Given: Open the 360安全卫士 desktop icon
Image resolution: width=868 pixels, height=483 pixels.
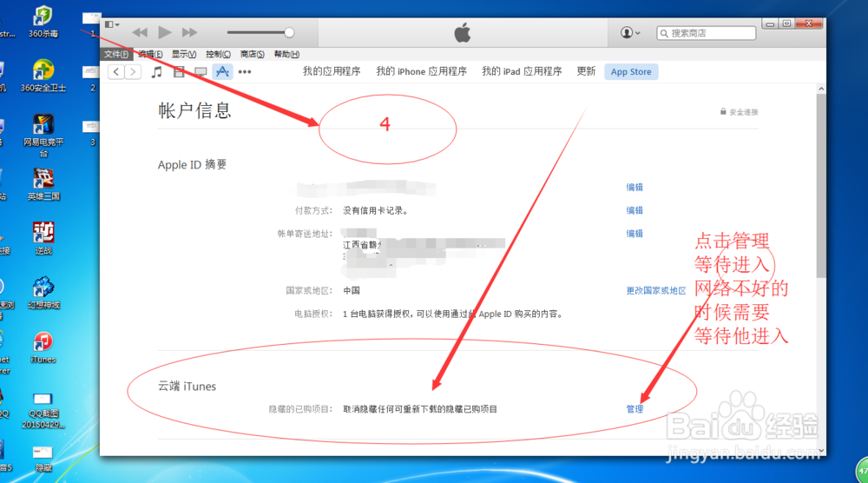Looking at the screenshot, I should (x=43, y=76).
